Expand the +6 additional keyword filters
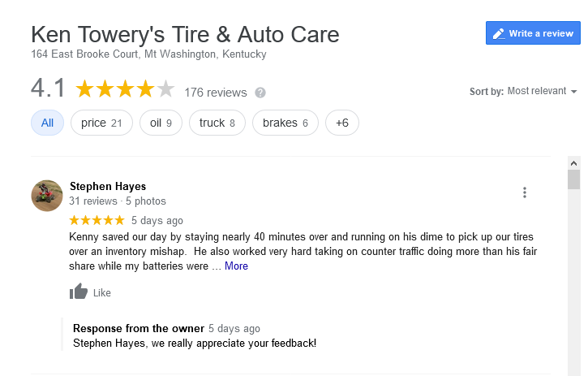This screenshot has width=588, height=376. tap(341, 123)
